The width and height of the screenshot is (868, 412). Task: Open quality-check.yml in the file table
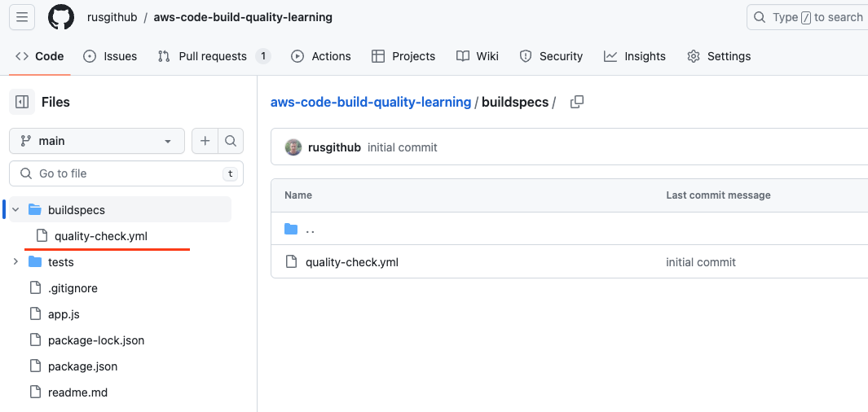pos(352,262)
